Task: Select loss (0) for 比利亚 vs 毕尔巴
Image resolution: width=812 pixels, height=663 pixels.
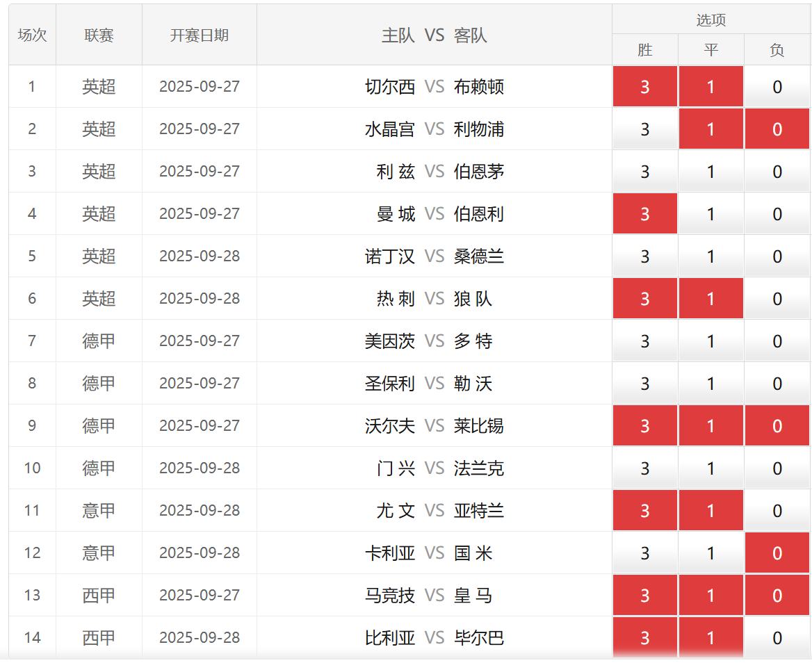Action: [777, 638]
